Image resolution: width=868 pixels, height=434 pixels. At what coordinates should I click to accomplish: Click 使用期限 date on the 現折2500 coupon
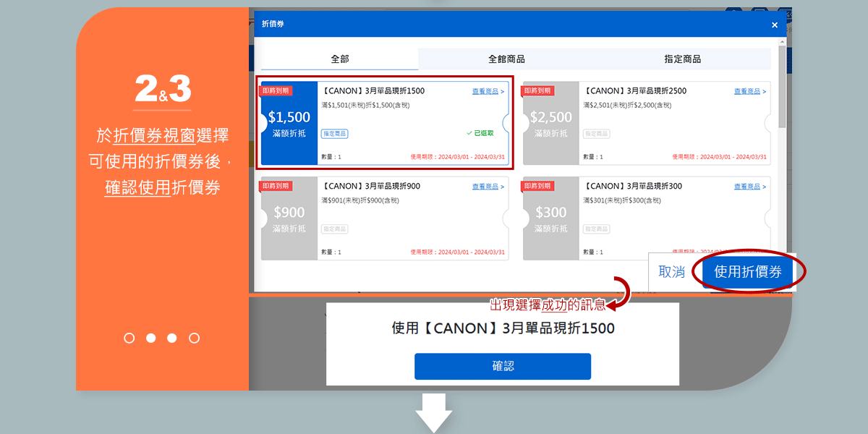(x=720, y=157)
